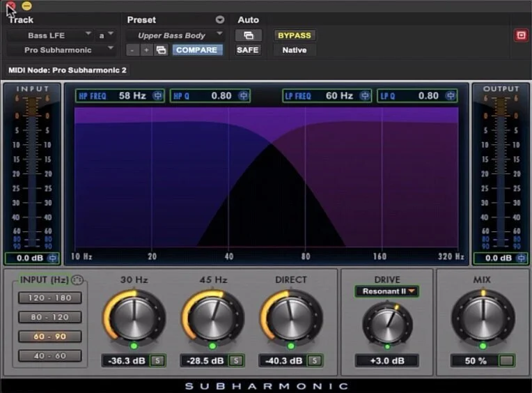This screenshot has width=532, height=393.
Task: Open the Bass LFE track selector
Action: point(49,36)
